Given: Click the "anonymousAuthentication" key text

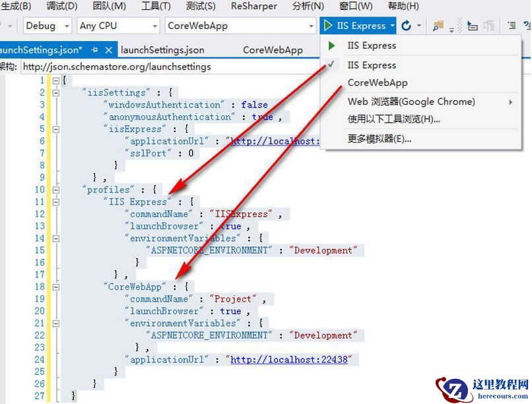Looking at the screenshot, I should click(170, 117).
